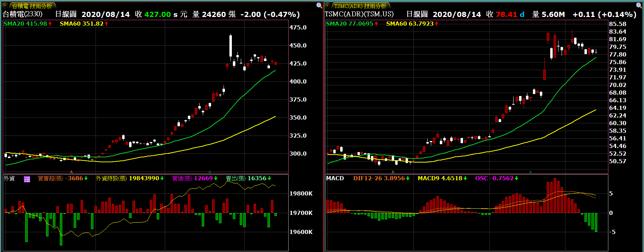Click date 2020/08/14 in TSMC(ADR) panel

pos(457,15)
